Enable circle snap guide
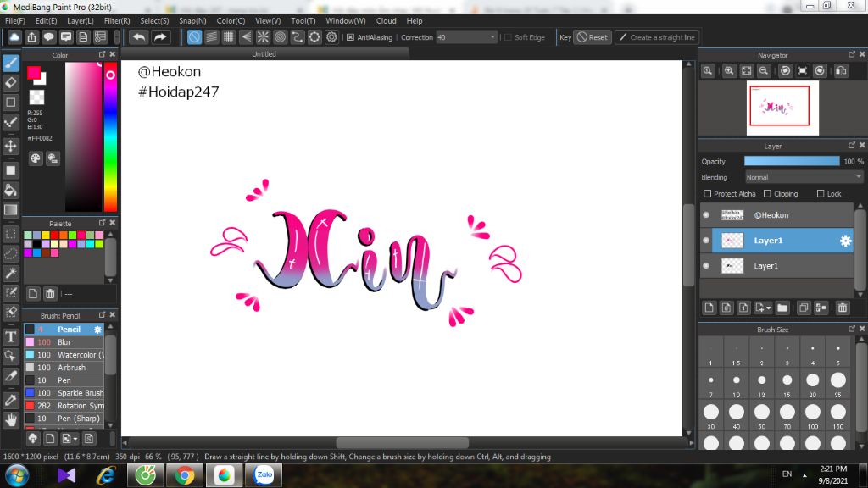The height and width of the screenshot is (488, 868). [x=280, y=37]
